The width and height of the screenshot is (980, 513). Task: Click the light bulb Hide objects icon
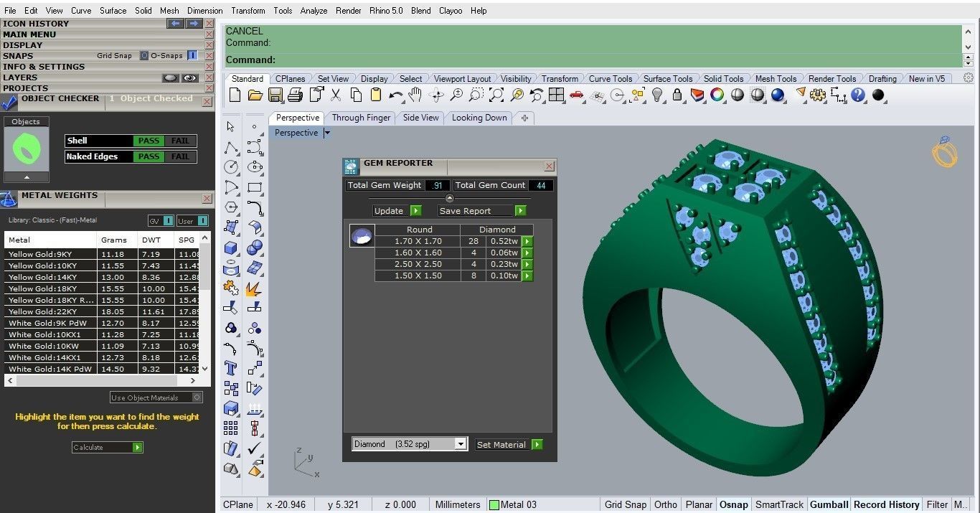[x=657, y=95]
